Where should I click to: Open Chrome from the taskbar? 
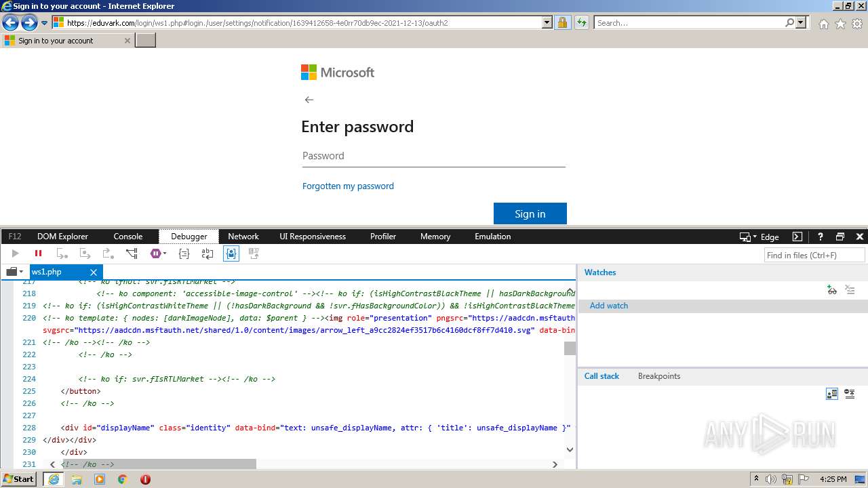(x=122, y=479)
